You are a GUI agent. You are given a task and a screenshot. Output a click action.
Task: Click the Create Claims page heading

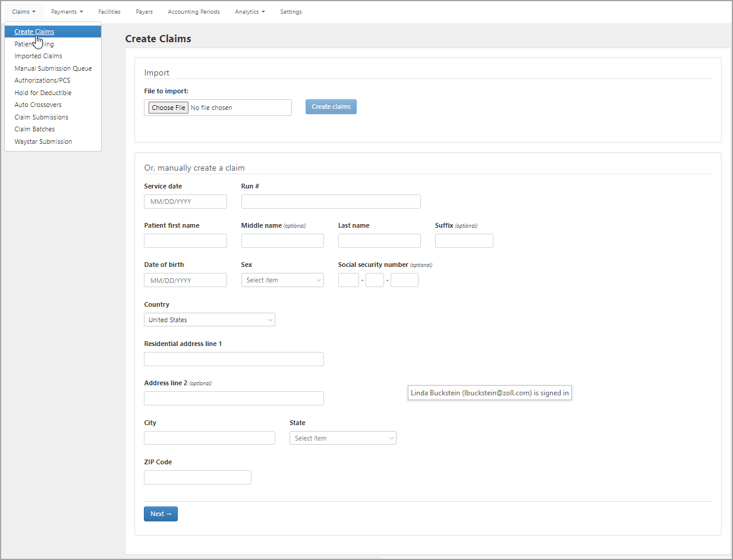(158, 39)
